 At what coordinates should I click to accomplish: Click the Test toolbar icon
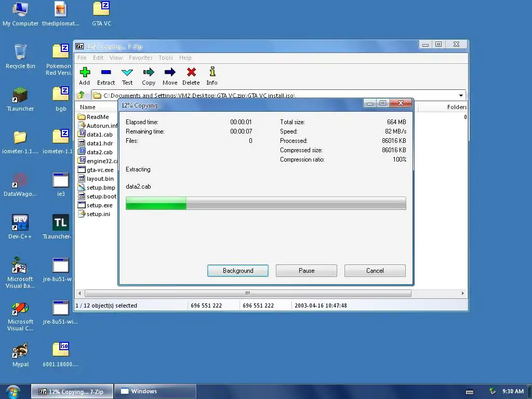[x=127, y=76]
